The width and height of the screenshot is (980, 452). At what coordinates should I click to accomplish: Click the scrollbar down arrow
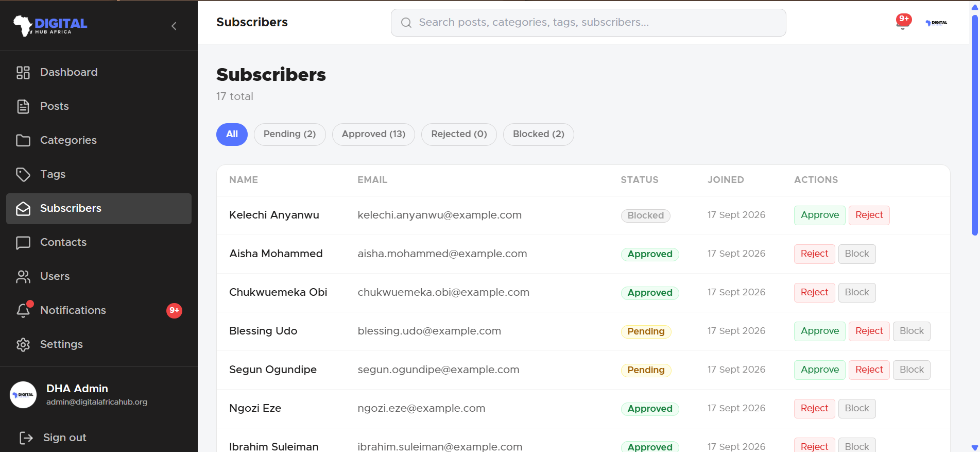point(974,447)
